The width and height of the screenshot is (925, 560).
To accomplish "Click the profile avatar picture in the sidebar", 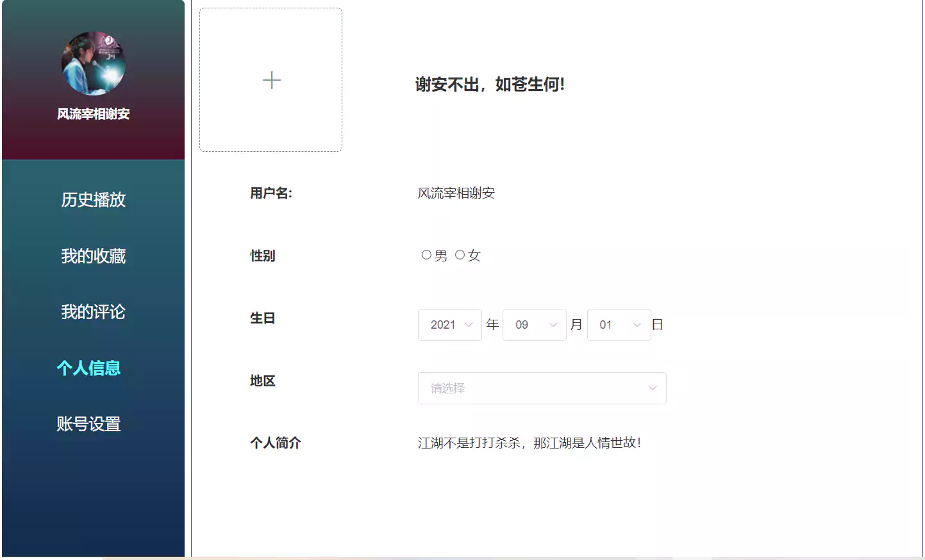I will [93, 62].
